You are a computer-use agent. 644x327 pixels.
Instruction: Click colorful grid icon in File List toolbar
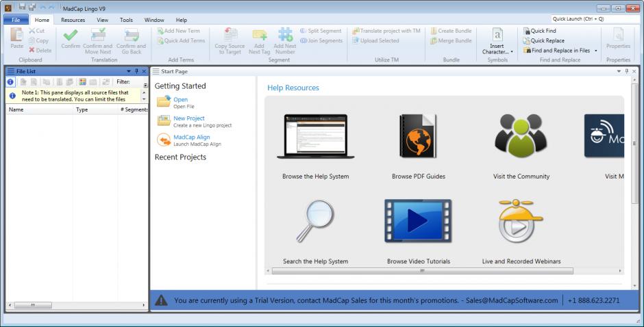click(82, 81)
